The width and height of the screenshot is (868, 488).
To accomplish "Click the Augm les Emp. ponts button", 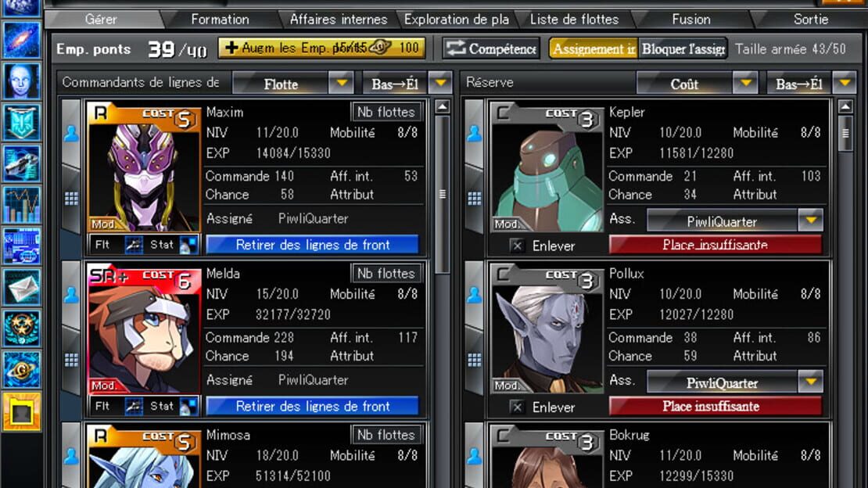I will coord(321,48).
